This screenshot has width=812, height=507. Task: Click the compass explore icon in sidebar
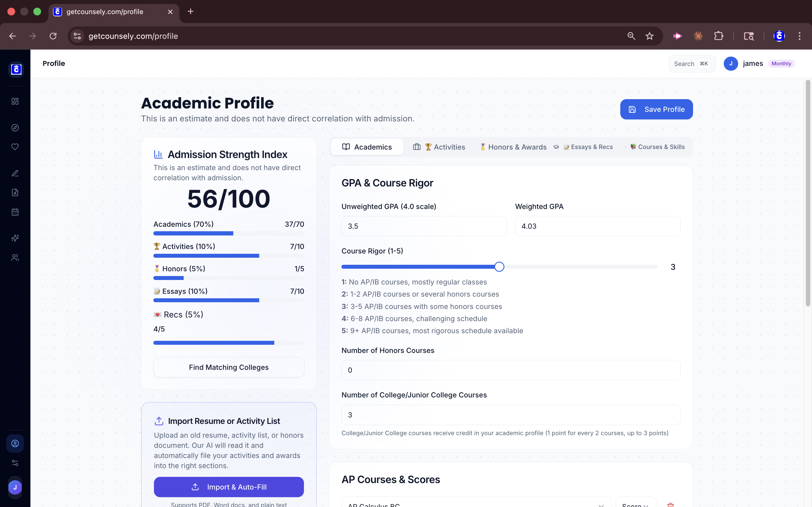15,128
